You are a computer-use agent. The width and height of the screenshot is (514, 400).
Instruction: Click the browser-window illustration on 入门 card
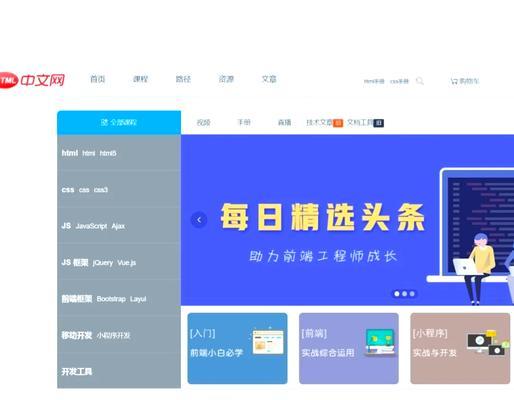(267, 342)
